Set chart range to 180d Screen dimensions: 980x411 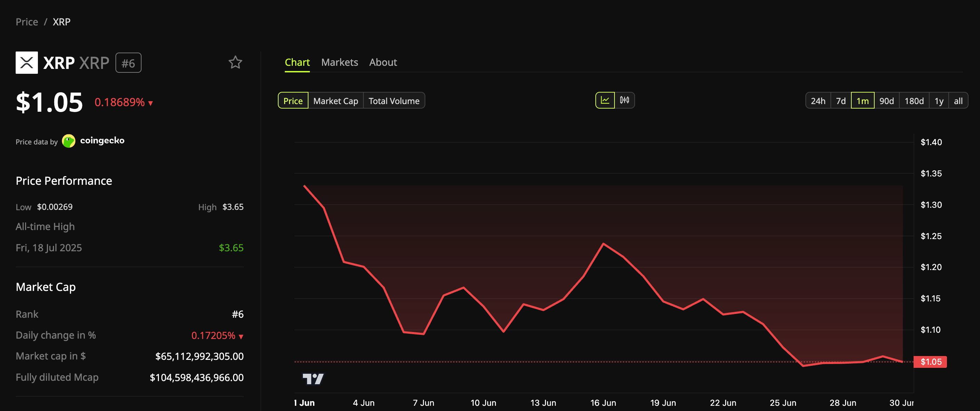(914, 101)
